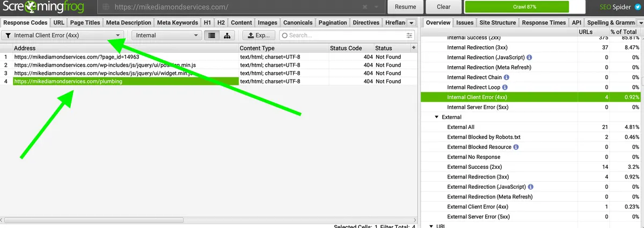Image resolution: width=644 pixels, height=228 pixels.
Task: Click the Export button
Action: tap(259, 35)
